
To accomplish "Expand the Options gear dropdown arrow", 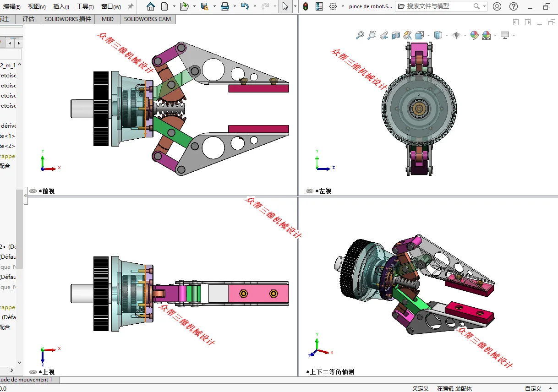I will [x=343, y=6].
